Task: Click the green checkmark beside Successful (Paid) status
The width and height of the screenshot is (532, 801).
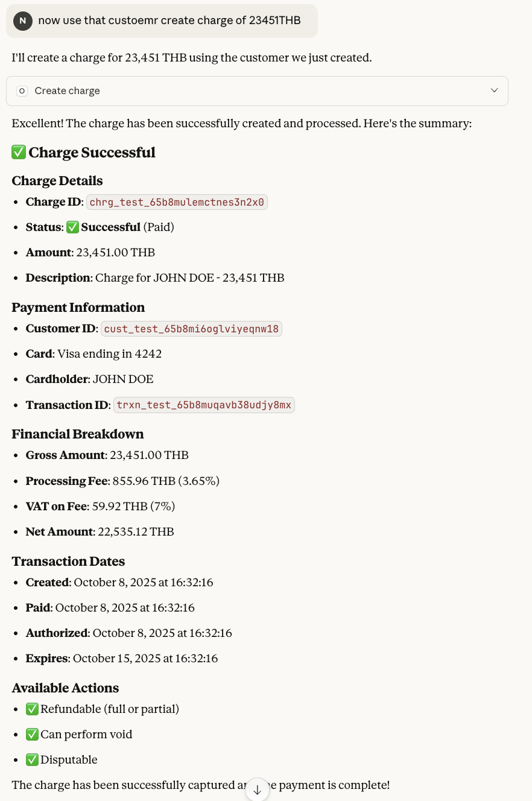Action: point(72,227)
